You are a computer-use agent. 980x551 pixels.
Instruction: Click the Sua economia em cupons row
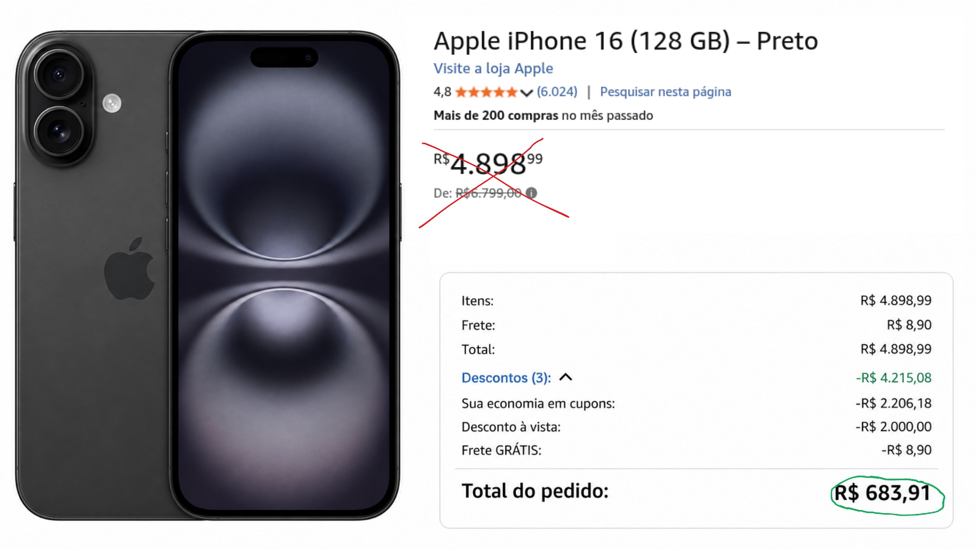pos(696,403)
